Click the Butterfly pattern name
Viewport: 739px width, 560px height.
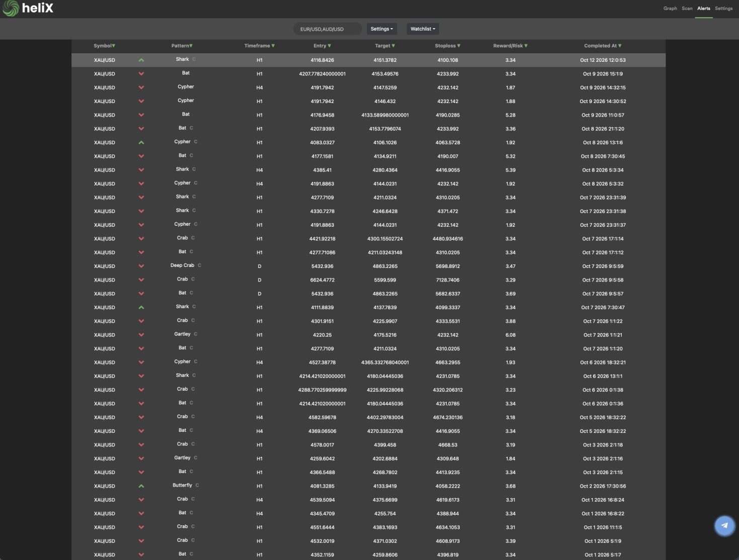tap(182, 485)
